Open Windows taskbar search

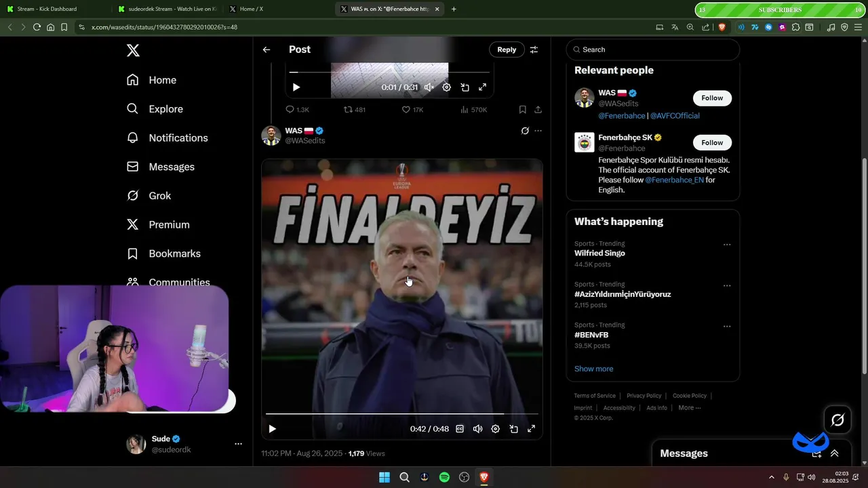[x=404, y=477]
